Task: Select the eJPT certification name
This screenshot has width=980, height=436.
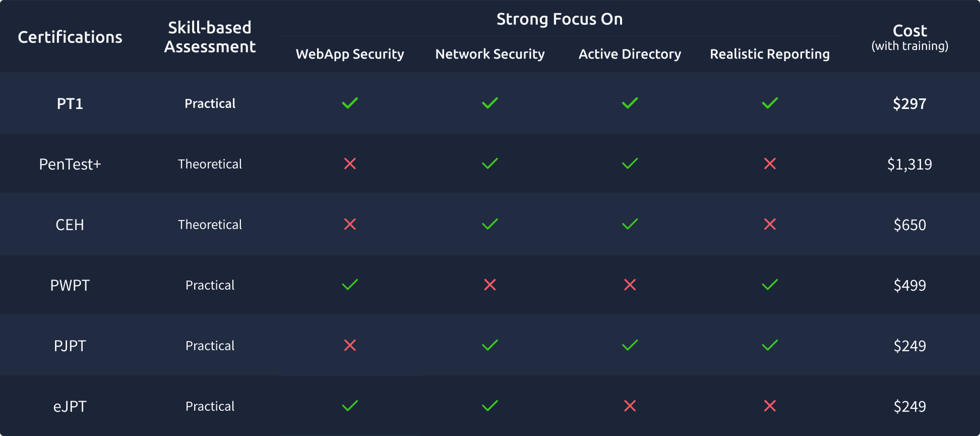Action: [x=70, y=406]
